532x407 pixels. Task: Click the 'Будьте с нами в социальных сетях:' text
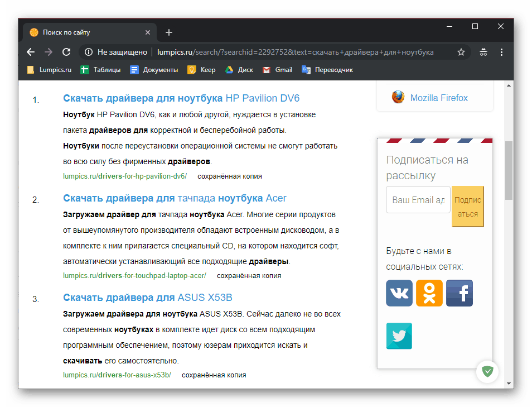(x=424, y=259)
